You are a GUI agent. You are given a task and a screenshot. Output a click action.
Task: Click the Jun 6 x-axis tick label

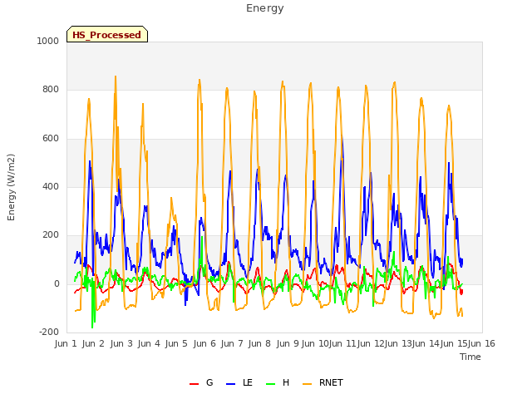point(204,343)
